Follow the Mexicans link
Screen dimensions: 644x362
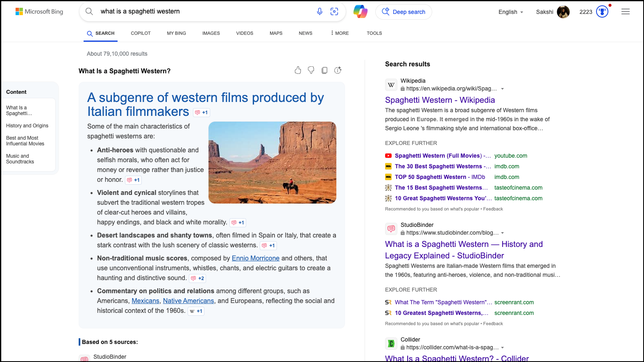point(145,301)
